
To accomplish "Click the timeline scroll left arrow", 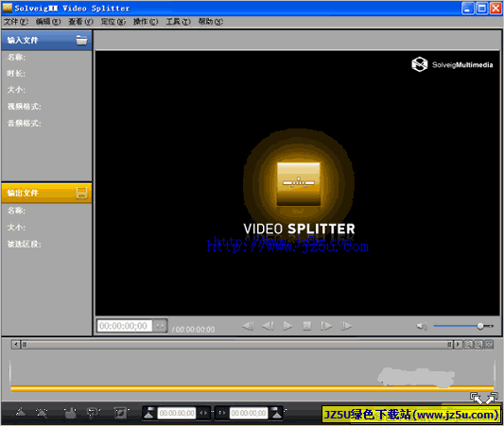I will pyautogui.click(x=16, y=345).
